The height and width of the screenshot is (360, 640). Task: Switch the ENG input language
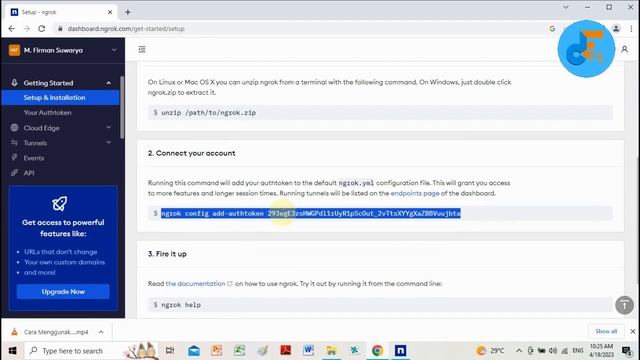pos(578,351)
